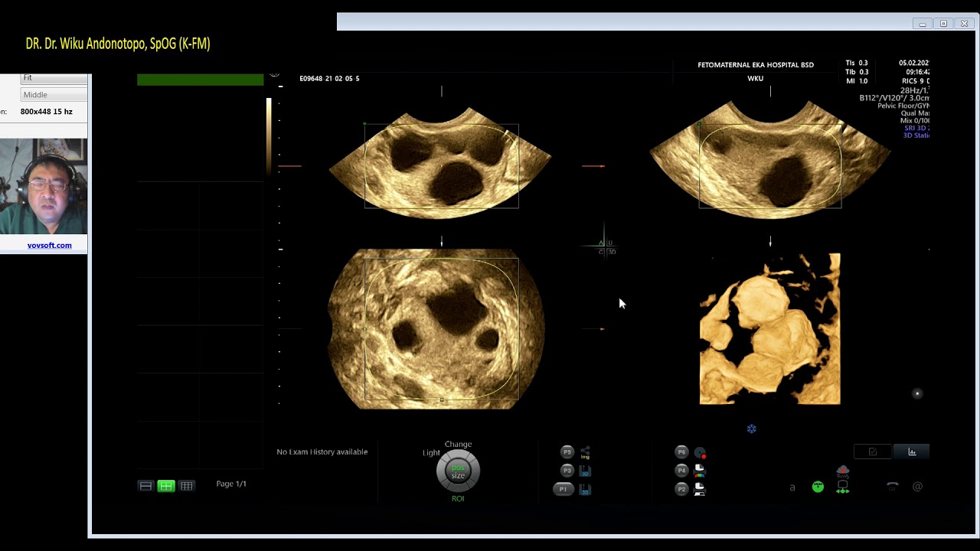The height and width of the screenshot is (551, 980).
Task: Click the phone handset icon
Action: click(x=892, y=486)
